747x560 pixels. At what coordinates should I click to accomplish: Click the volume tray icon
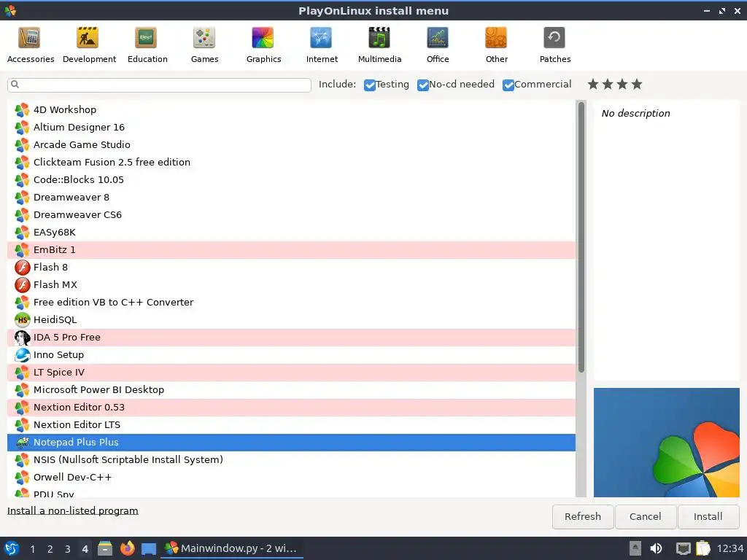pos(657,548)
